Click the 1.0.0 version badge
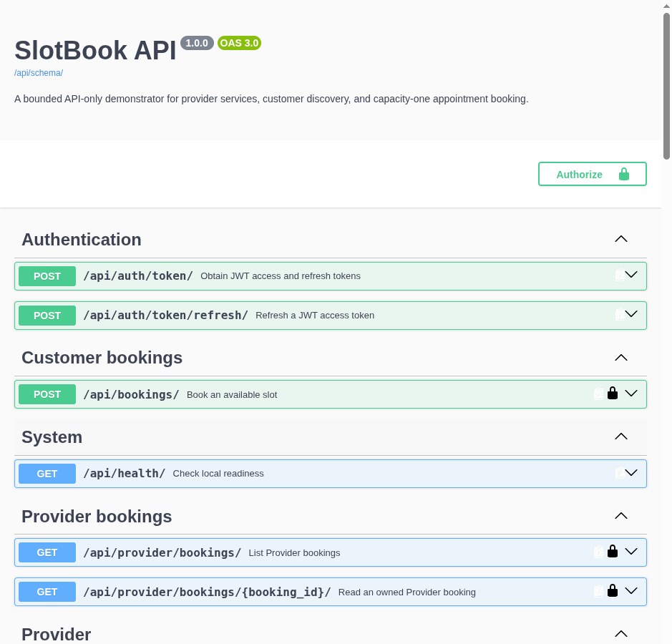The height and width of the screenshot is (644, 672). pyautogui.click(x=197, y=43)
